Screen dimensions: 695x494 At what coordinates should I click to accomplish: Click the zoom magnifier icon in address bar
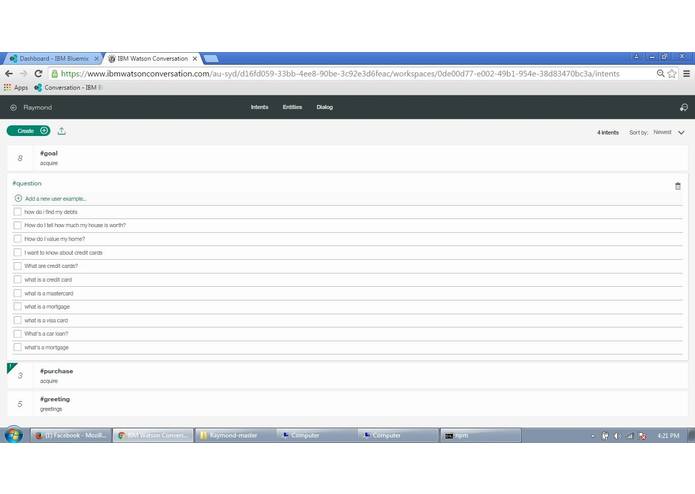[x=660, y=74]
